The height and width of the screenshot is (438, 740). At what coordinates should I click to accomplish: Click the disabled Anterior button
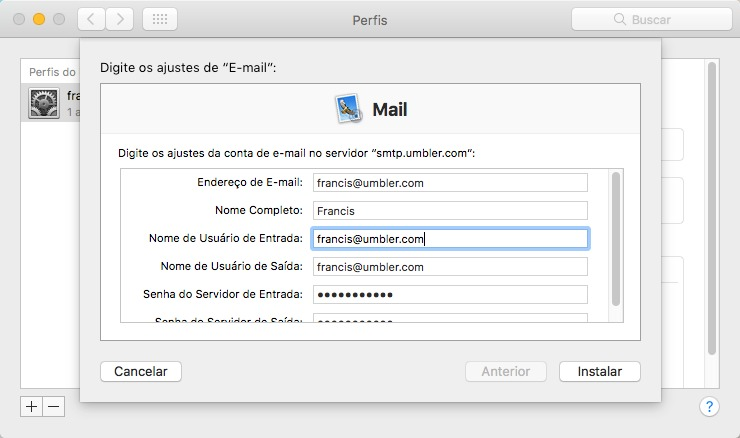click(x=505, y=371)
